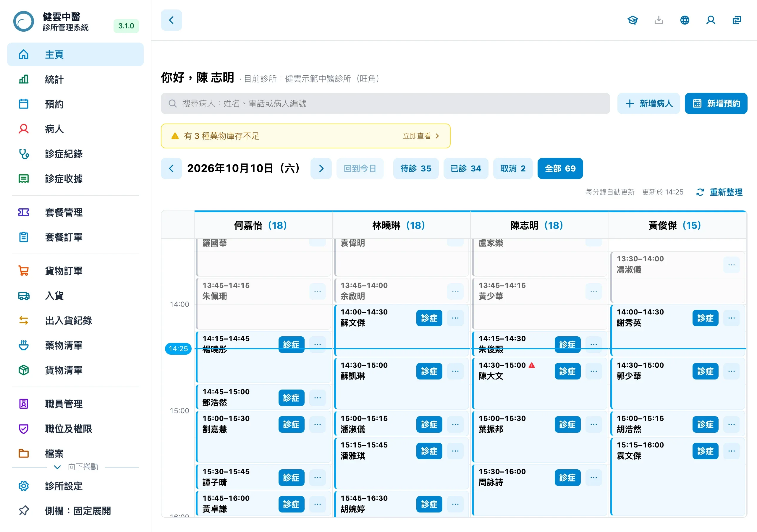
Task: Click 診症 button for 周詠詩
Action: pyautogui.click(x=567, y=478)
